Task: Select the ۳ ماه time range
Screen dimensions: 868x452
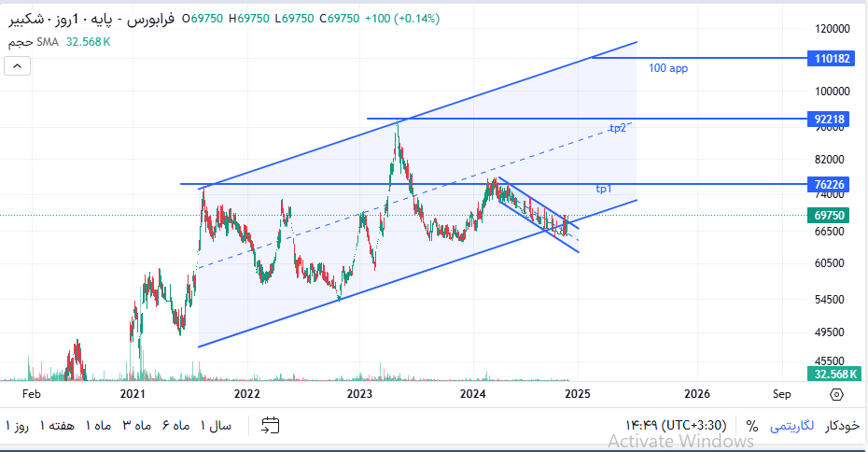Action: coord(136,426)
